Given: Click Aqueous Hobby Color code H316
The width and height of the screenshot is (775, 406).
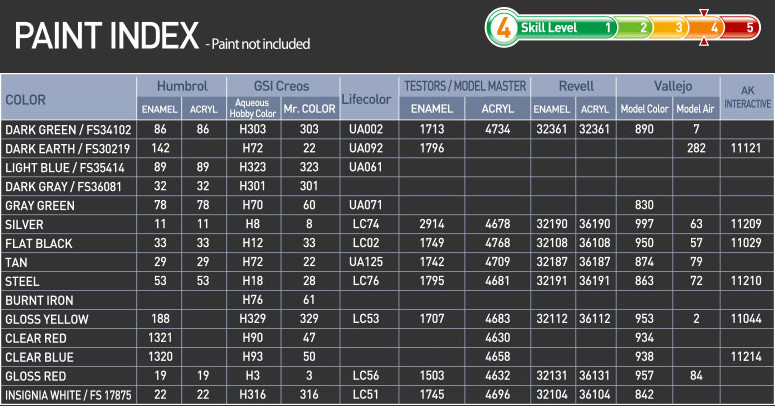Looking at the screenshot, I should 253,394.
